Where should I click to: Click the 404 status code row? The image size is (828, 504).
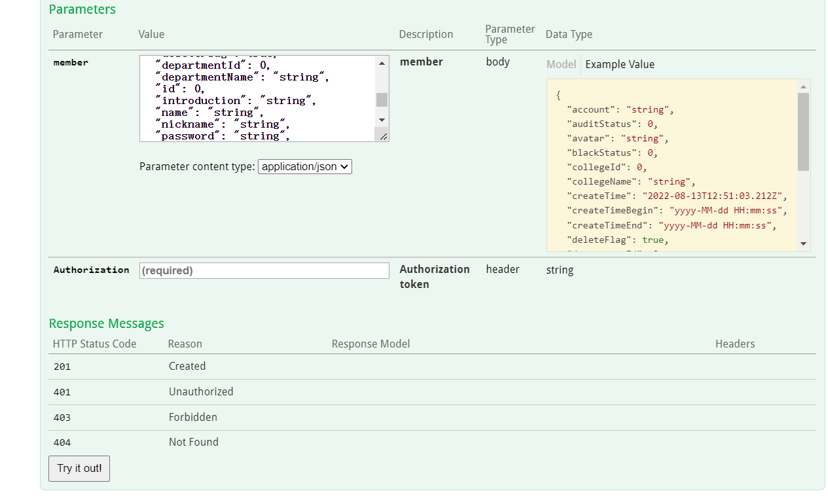62,442
